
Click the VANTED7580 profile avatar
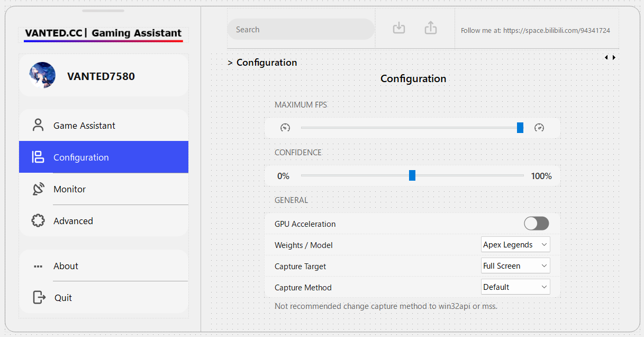42,75
